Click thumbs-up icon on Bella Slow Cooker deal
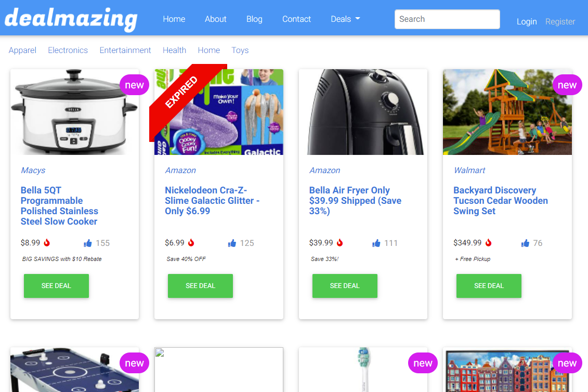This screenshot has width=588, height=392. pos(88,243)
